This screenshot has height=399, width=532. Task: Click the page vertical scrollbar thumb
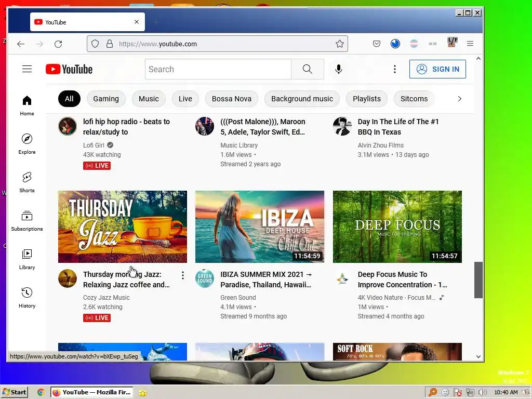tap(478, 280)
